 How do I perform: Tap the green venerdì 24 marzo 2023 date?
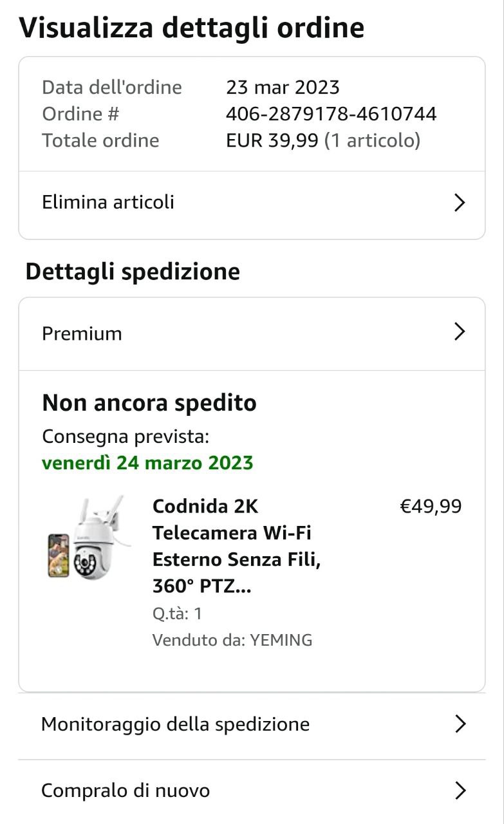(147, 463)
